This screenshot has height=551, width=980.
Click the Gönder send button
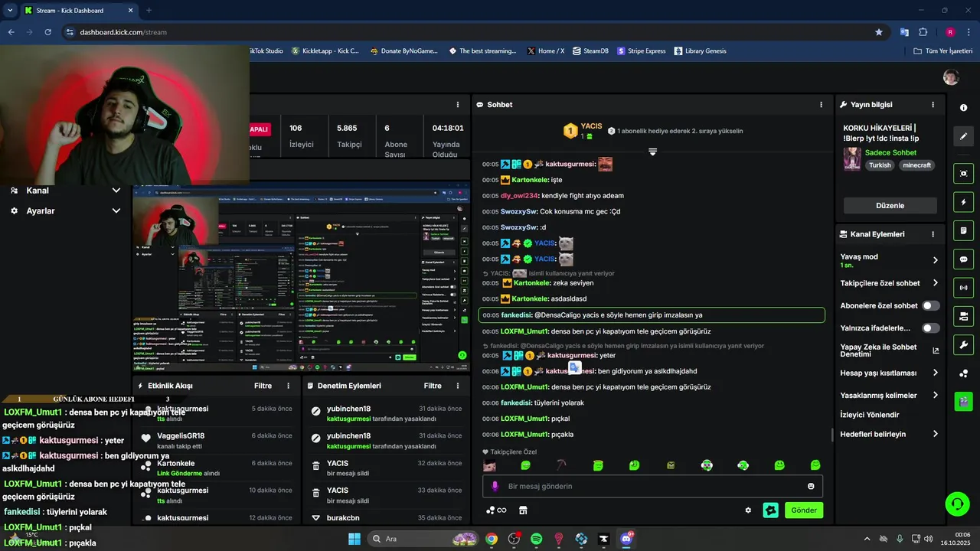point(804,510)
